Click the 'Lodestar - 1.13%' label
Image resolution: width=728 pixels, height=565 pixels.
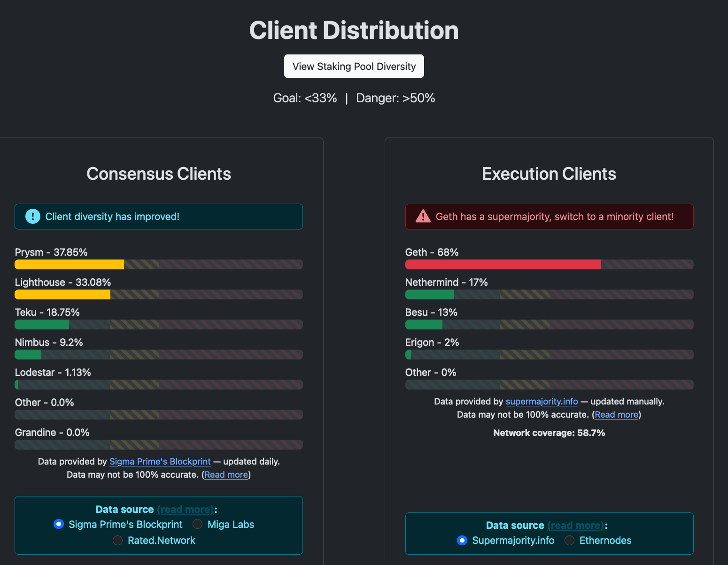[x=53, y=372]
